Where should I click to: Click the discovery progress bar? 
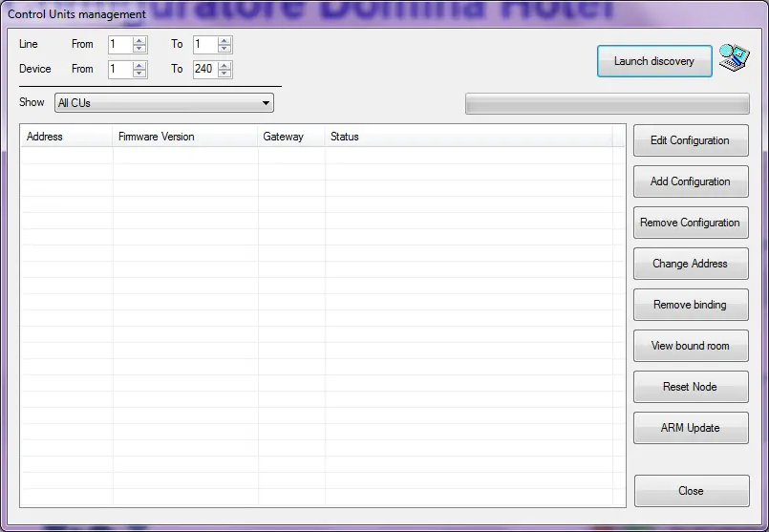608,104
